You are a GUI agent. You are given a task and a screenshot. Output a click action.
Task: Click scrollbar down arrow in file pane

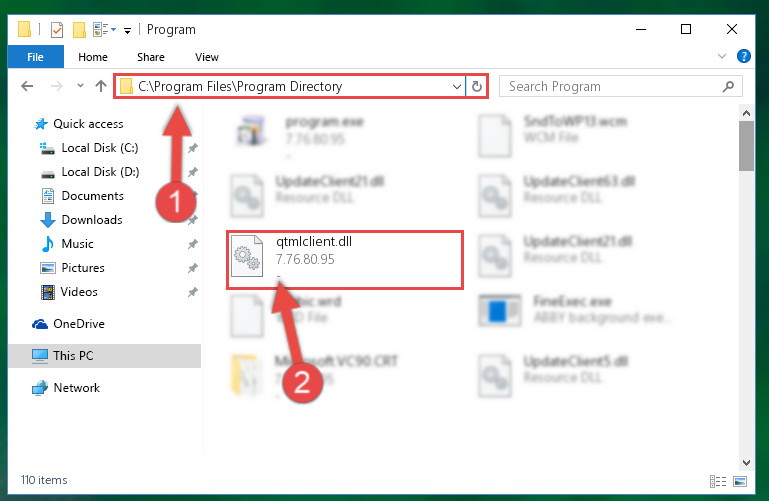pos(746,462)
